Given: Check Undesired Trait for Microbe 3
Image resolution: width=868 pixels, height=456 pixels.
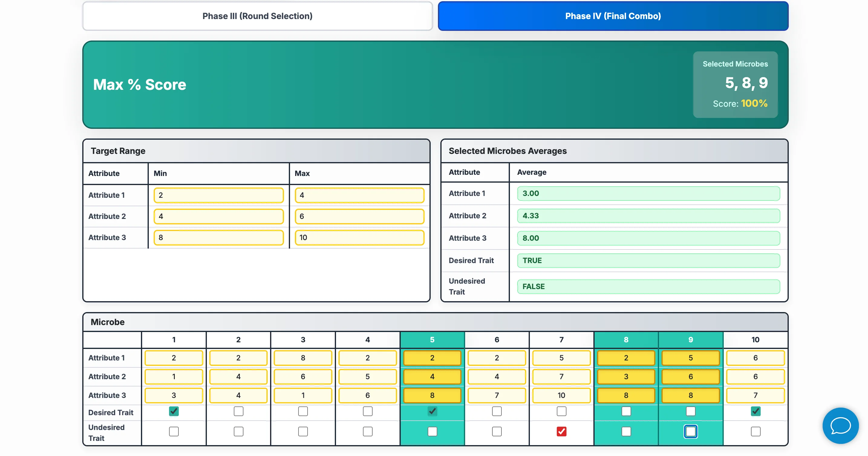Looking at the screenshot, I should pos(303,432).
